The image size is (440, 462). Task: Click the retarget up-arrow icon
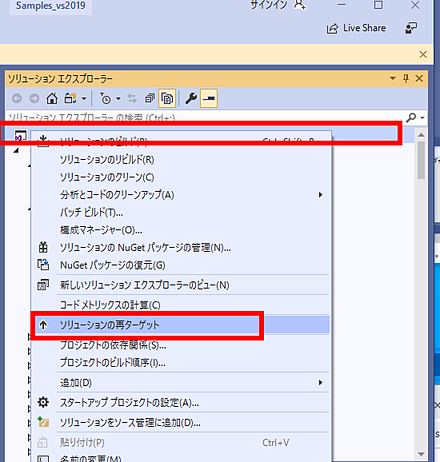[x=43, y=325]
